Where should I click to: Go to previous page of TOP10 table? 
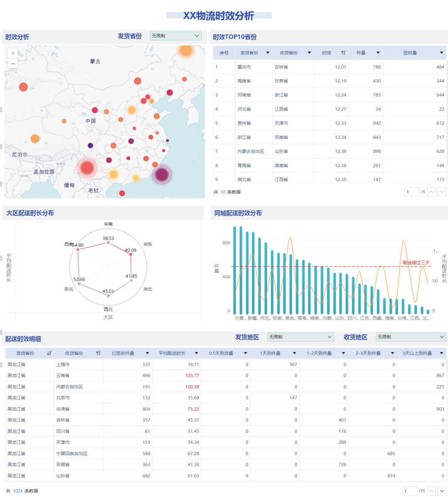431,192
